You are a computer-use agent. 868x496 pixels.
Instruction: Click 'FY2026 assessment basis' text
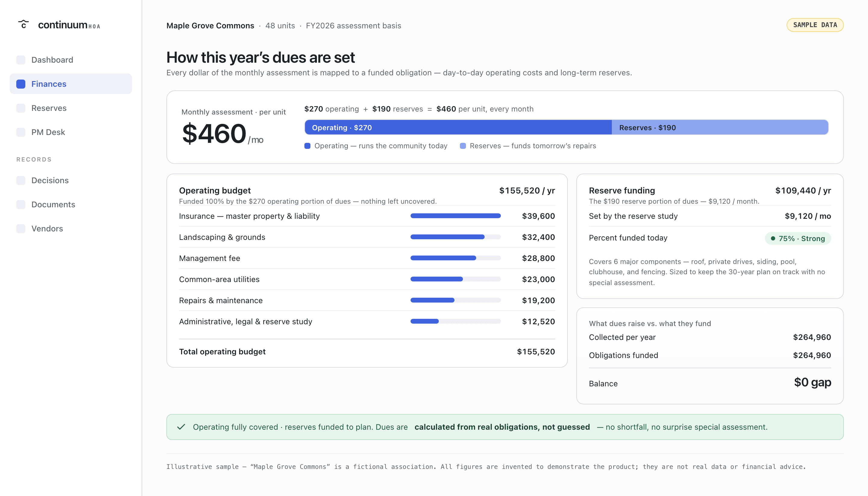353,26
